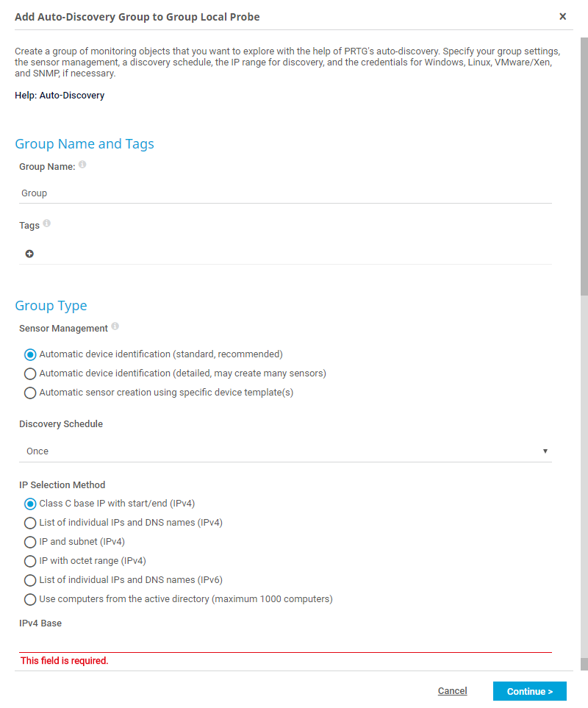Image resolution: width=588 pixels, height=708 pixels.
Task: Click the IPv4 Base input field
Action: coord(285,642)
